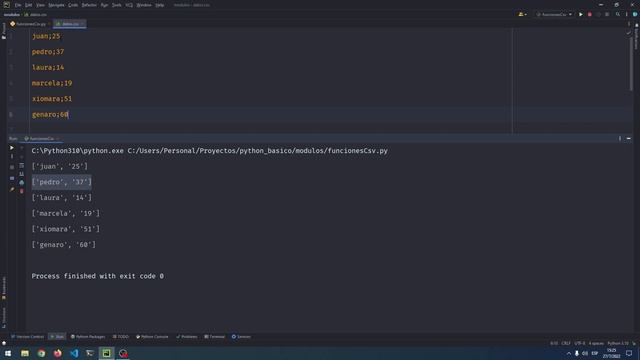This screenshot has width=640, height=360.
Task: Open the Window menu
Action: pyautogui.click(x=144, y=5)
